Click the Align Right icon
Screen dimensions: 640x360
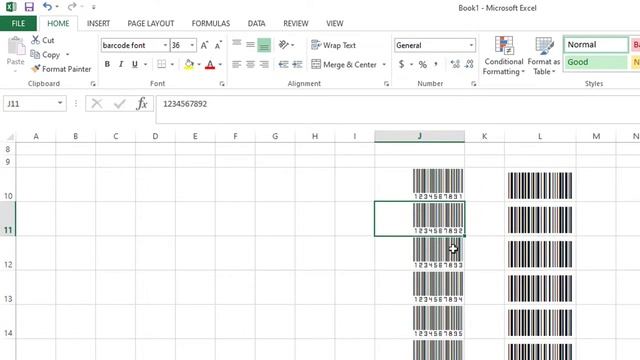(264, 64)
